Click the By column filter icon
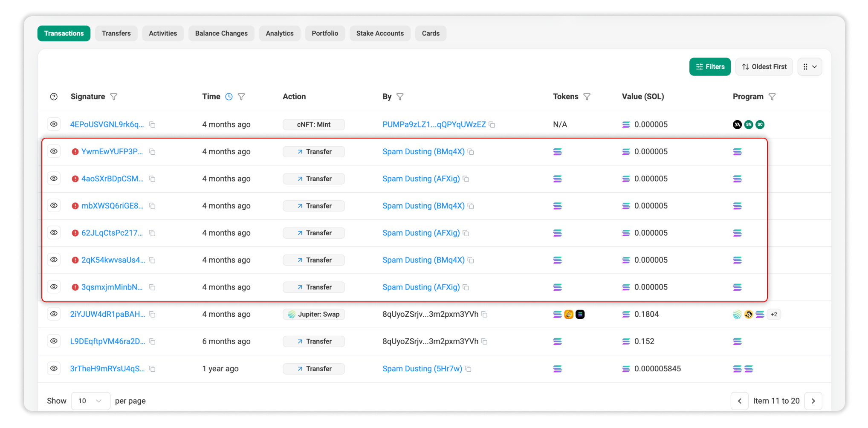The image size is (868, 428). click(400, 97)
